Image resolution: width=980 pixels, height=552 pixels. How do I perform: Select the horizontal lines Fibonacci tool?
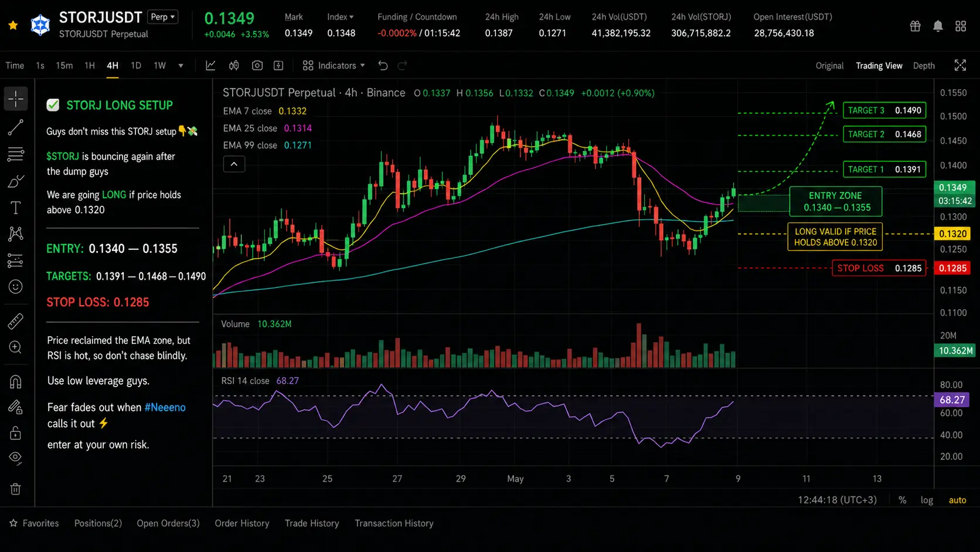pos(16,154)
